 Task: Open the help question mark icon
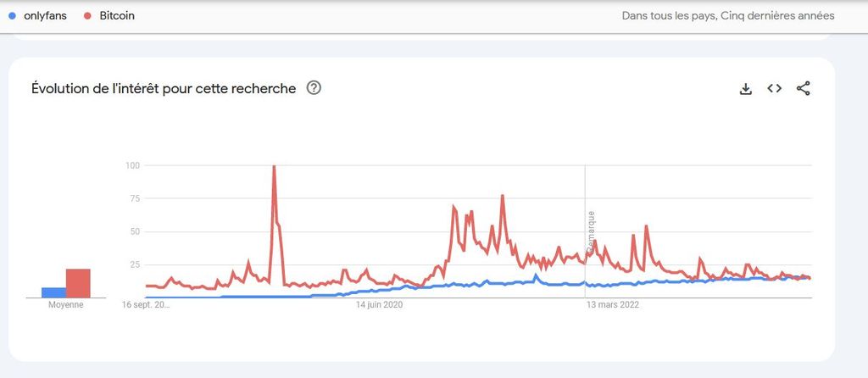click(314, 88)
